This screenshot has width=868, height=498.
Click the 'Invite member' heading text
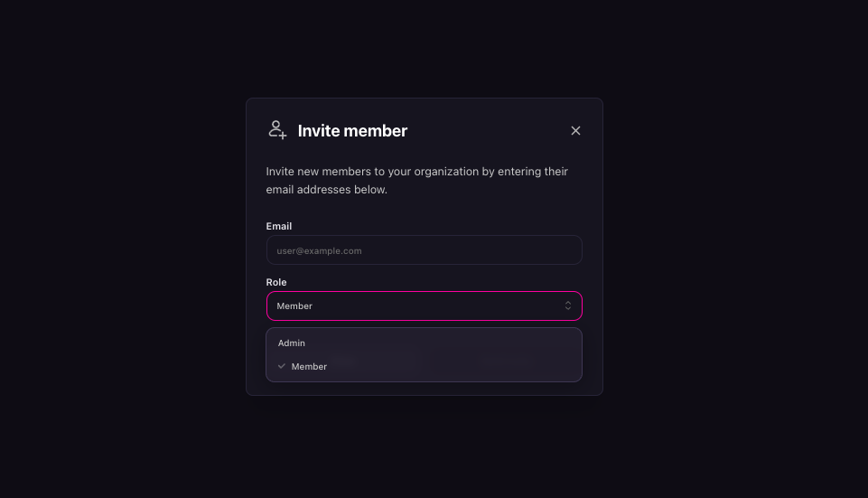(352, 131)
